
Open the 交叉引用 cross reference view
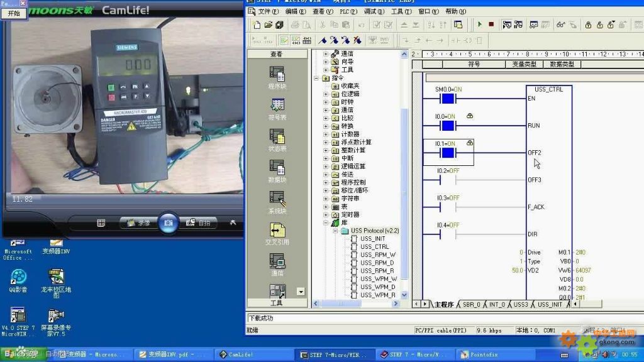coord(277,234)
